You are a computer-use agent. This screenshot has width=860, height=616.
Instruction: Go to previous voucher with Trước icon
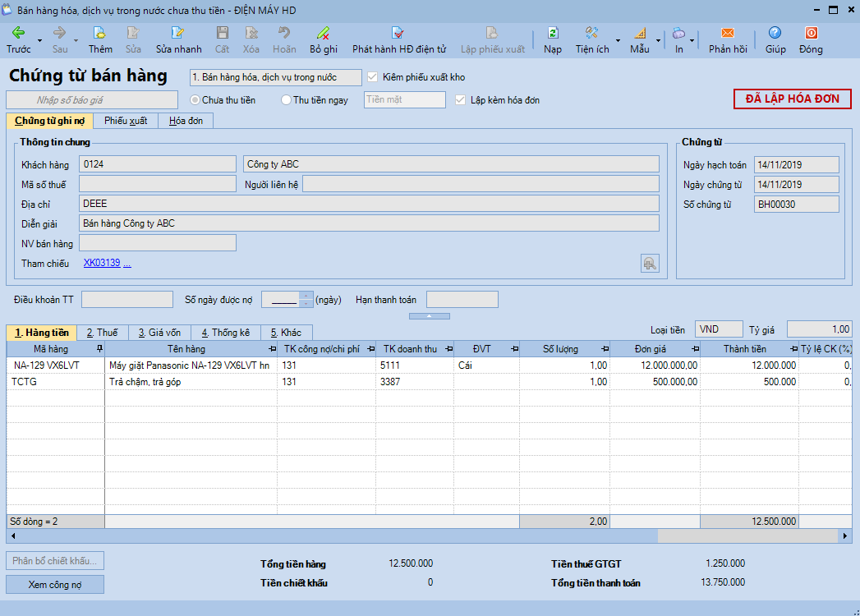[18, 33]
